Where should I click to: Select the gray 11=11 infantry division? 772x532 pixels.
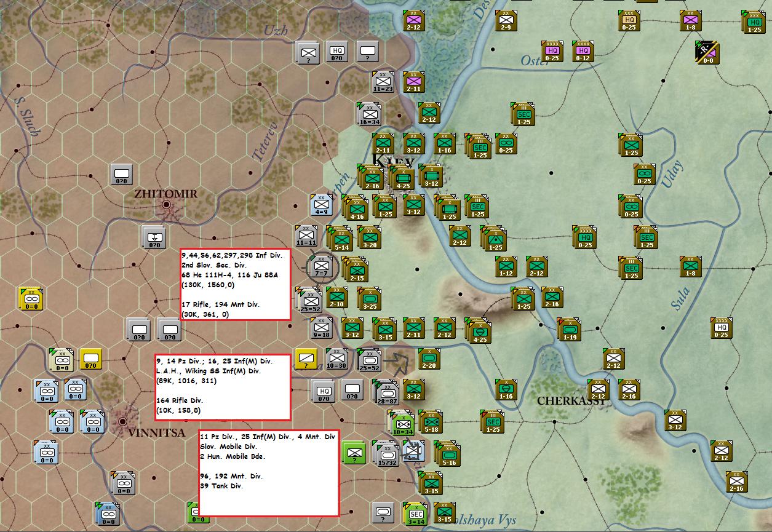(x=306, y=236)
